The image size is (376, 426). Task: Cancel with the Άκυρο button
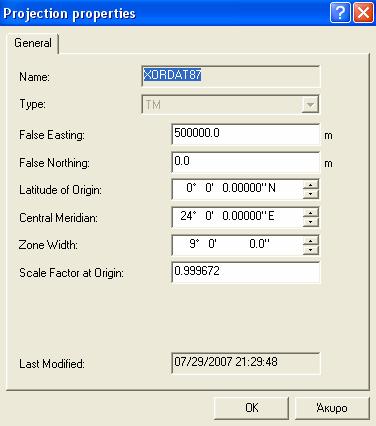(x=332, y=408)
